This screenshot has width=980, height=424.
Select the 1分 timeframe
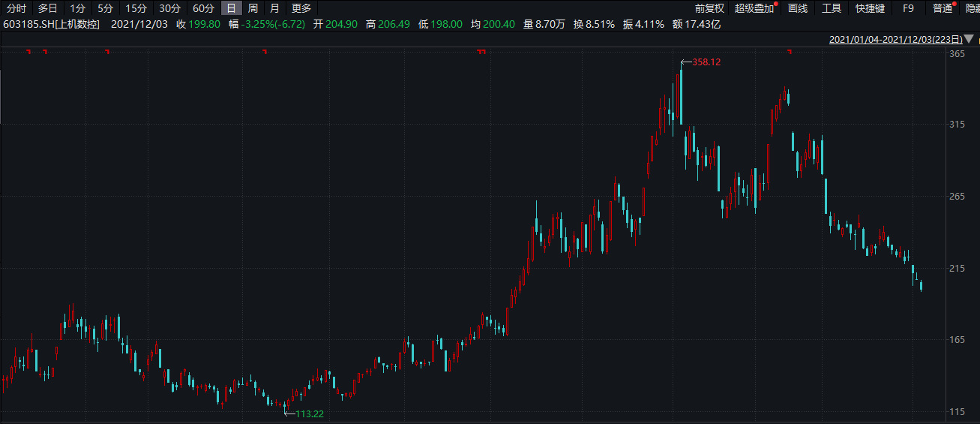[78, 8]
